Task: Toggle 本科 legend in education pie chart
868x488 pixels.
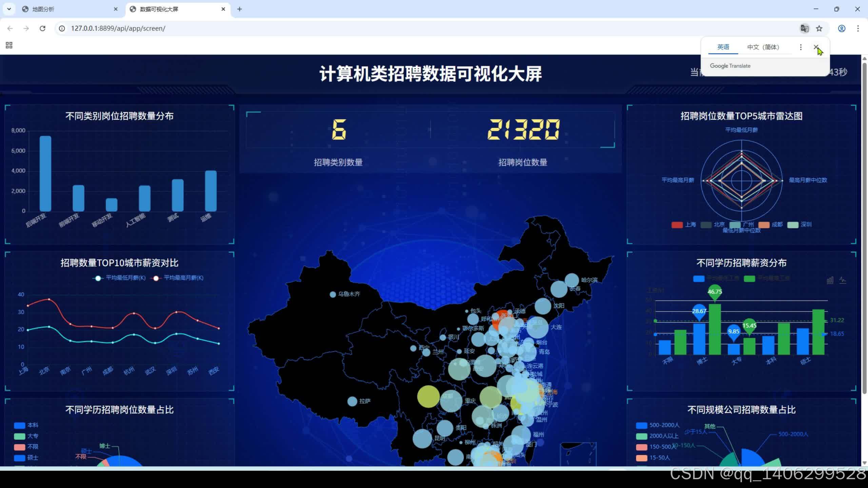Action: [x=26, y=425]
